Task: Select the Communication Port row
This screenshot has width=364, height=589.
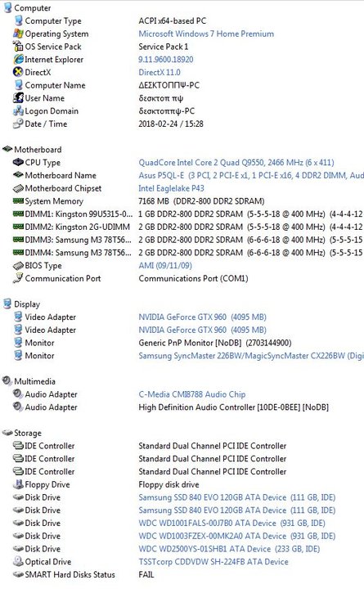Action: [x=182, y=278]
